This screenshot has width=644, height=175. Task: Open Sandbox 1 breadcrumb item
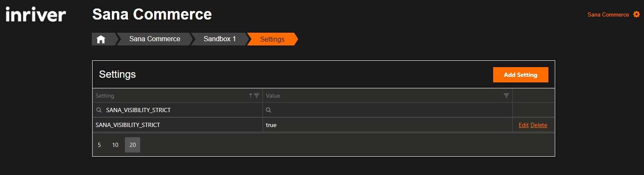(x=220, y=39)
